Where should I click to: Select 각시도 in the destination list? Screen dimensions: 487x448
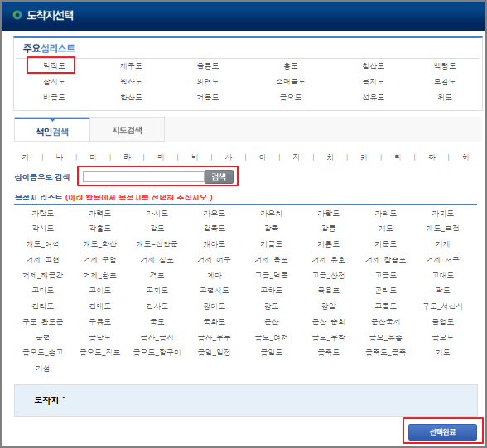tap(43, 229)
